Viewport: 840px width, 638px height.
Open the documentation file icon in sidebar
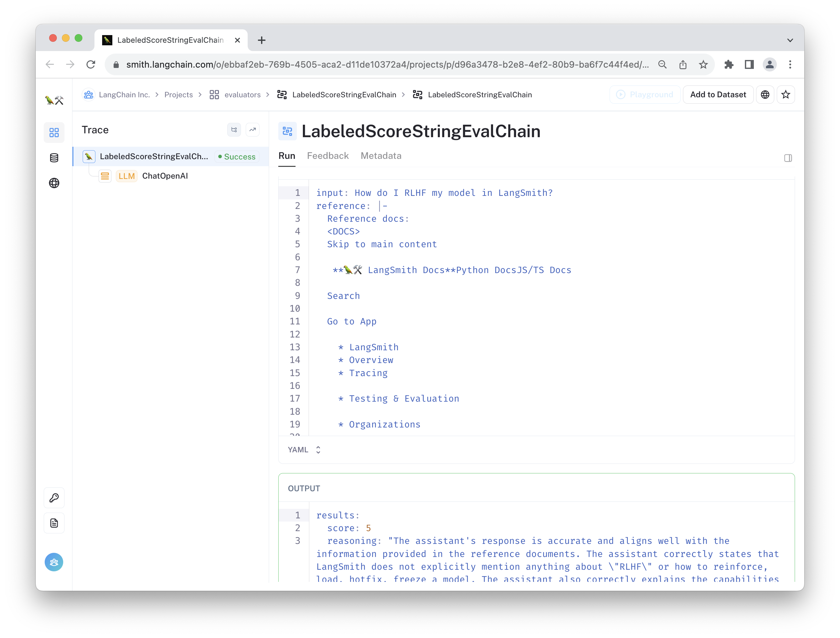[54, 523]
